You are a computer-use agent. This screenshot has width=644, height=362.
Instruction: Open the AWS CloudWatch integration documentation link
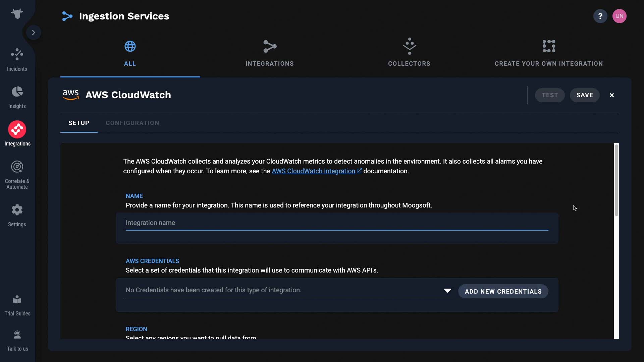pos(313,171)
